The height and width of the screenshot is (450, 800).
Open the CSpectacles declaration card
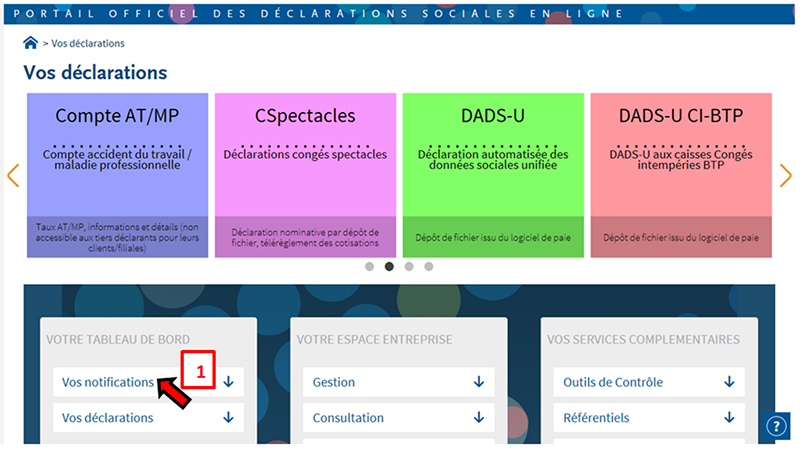305,175
